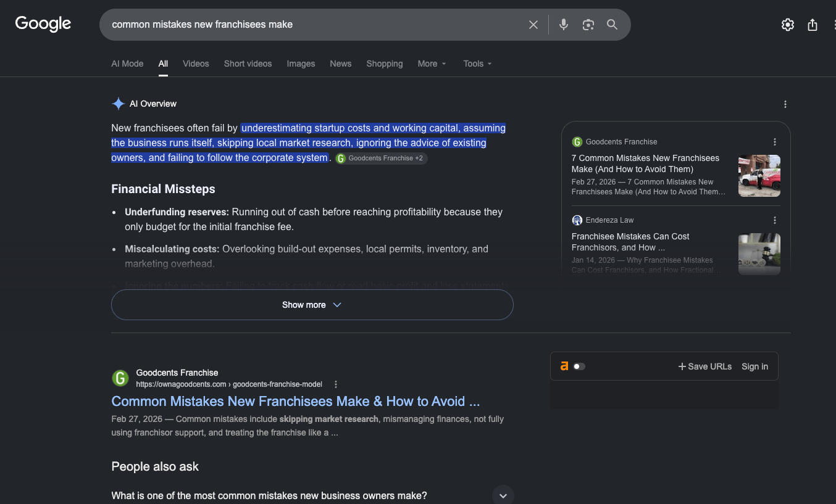The image size is (836, 504).
Task: Clear the search query with X icon
Action: coord(533,25)
